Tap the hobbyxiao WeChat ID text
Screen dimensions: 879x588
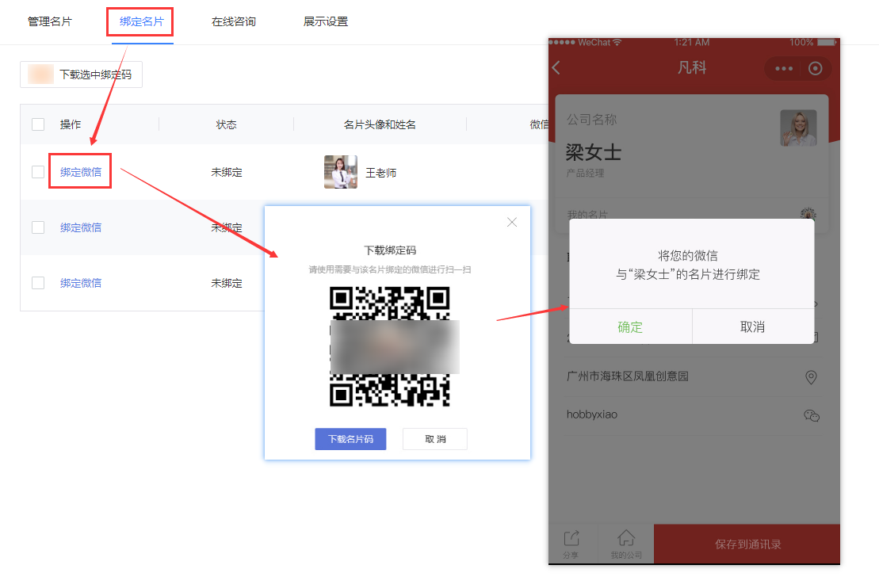tap(591, 414)
